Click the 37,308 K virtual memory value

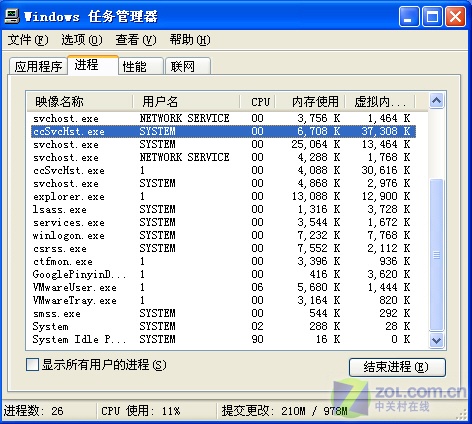click(386, 131)
